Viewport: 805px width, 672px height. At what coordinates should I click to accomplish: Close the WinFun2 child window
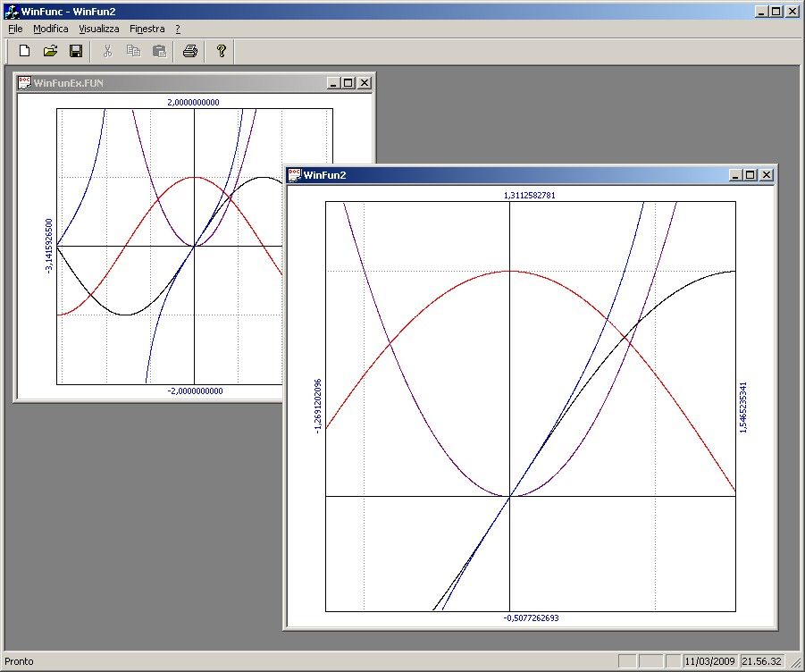point(767,175)
